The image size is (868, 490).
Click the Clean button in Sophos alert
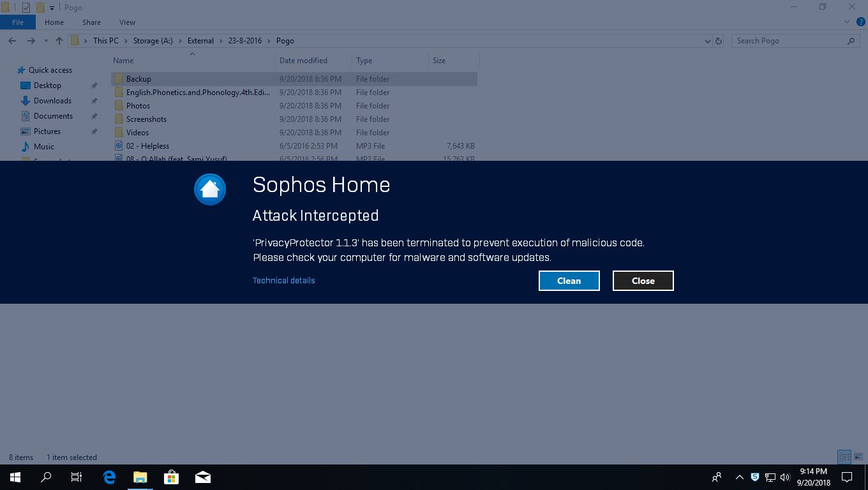tap(569, 281)
